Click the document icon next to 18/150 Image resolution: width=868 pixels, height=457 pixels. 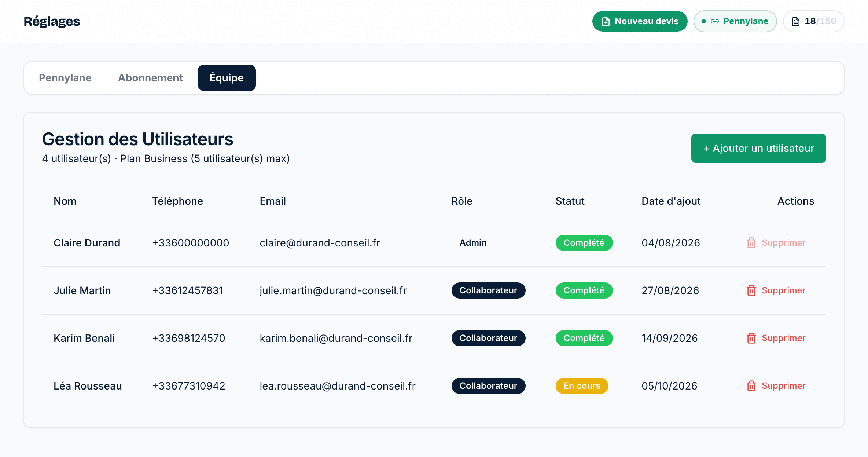(x=796, y=22)
